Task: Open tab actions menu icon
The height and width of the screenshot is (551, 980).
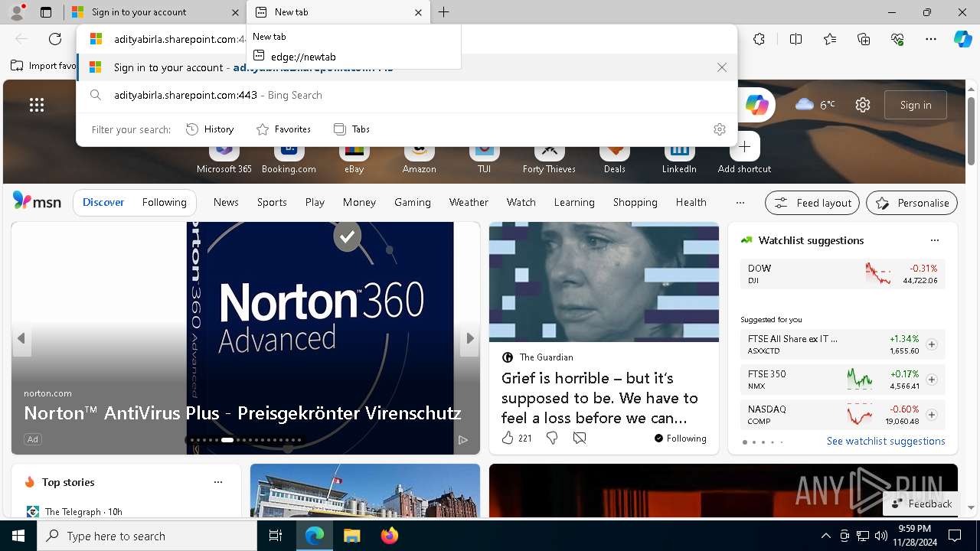Action: tap(46, 12)
